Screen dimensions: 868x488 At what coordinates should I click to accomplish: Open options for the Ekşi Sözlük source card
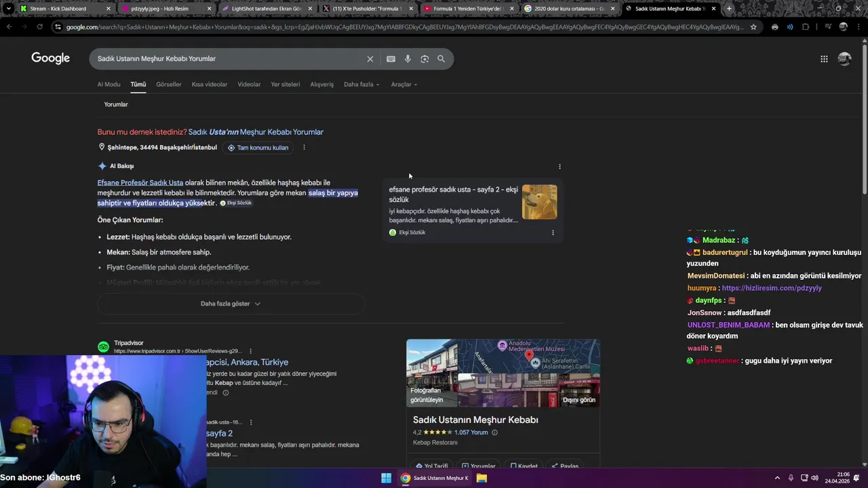pos(553,232)
